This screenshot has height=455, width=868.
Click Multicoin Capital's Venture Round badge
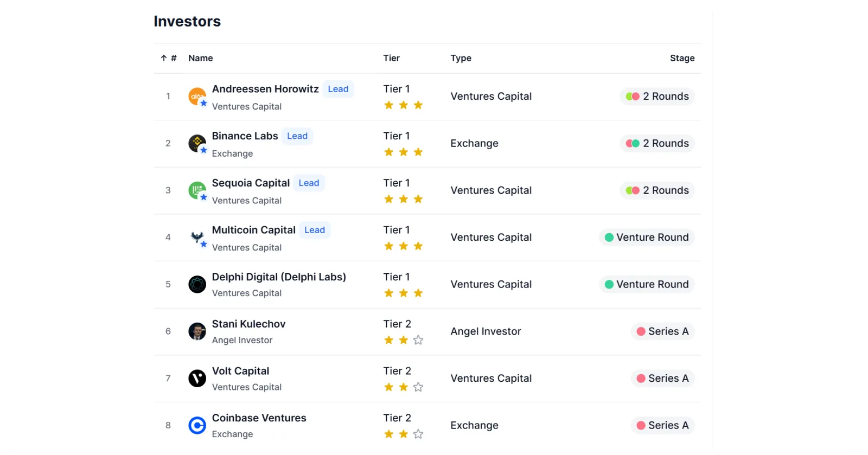click(647, 237)
